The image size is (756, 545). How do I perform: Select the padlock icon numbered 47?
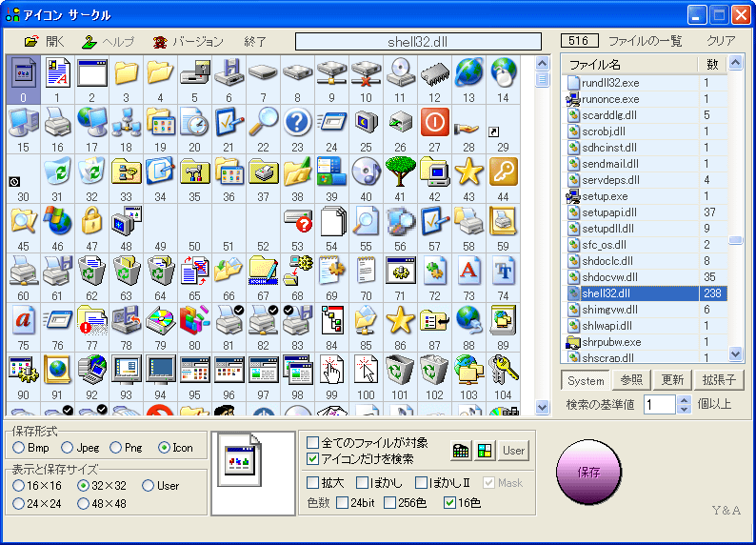pyautogui.click(x=91, y=228)
